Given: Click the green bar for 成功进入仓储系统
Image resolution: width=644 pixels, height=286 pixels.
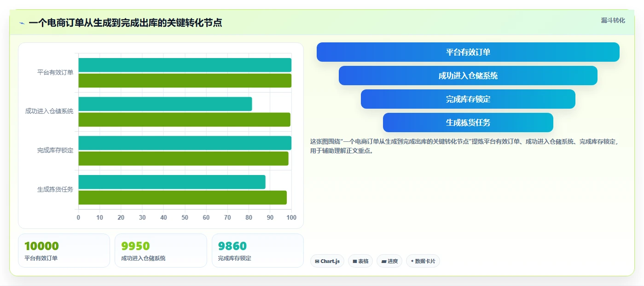Looking at the screenshot, I should click(184, 120).
